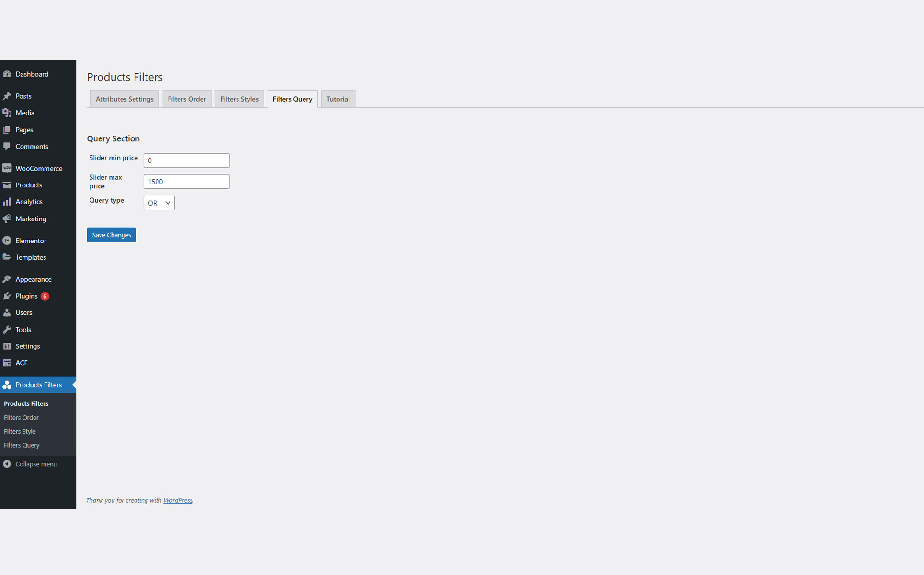The height and width of the screenshot is (575, 924).
Task: Open the Query type dropdown
Action: 159,203
